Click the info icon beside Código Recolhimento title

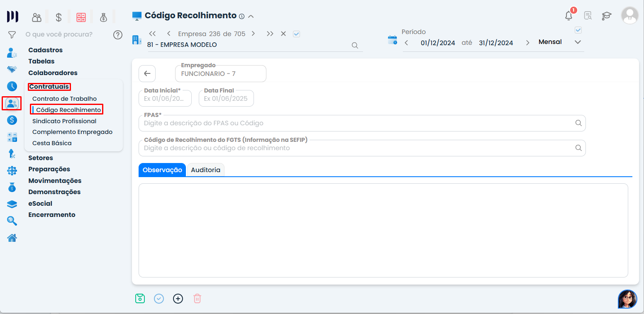click(242, 16)
